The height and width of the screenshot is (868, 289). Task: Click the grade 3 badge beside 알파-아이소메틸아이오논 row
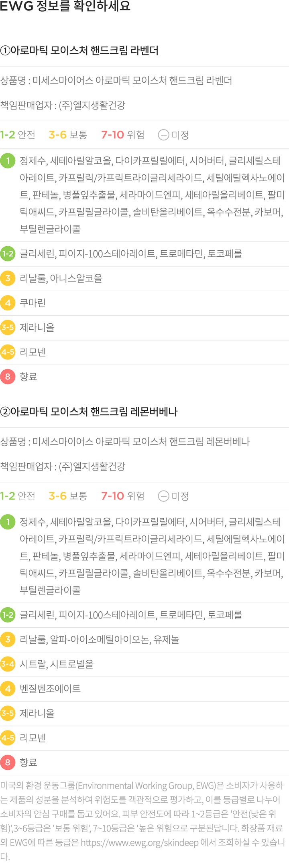(8, 639)
